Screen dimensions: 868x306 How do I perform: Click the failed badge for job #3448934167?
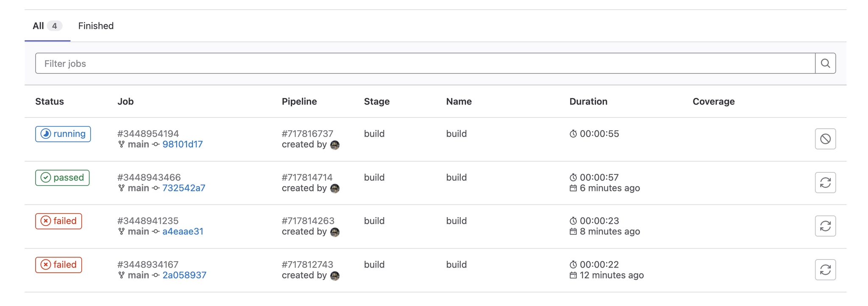[x=58, y=265]
